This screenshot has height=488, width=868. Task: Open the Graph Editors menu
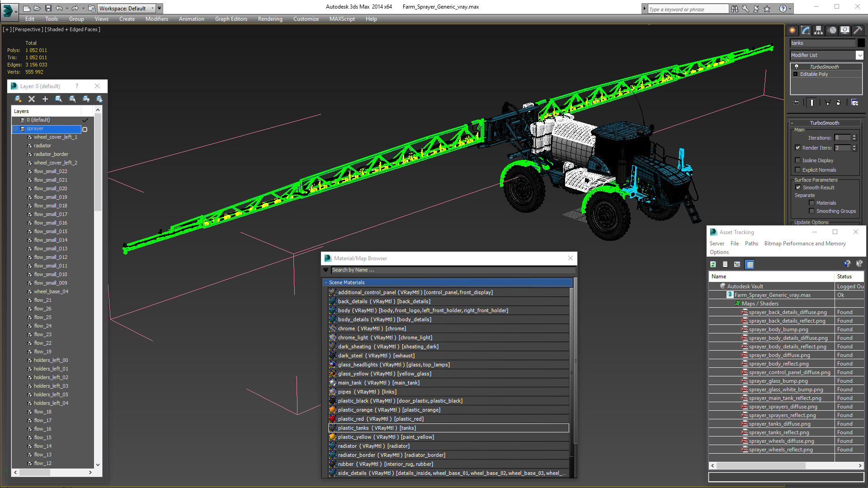[x=231, y=19]
